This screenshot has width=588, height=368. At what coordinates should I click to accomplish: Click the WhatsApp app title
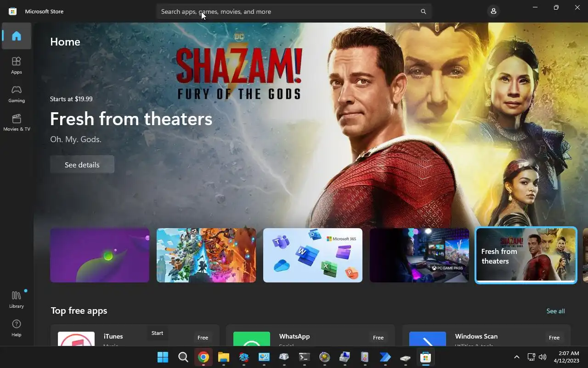[x=294, y=336]
